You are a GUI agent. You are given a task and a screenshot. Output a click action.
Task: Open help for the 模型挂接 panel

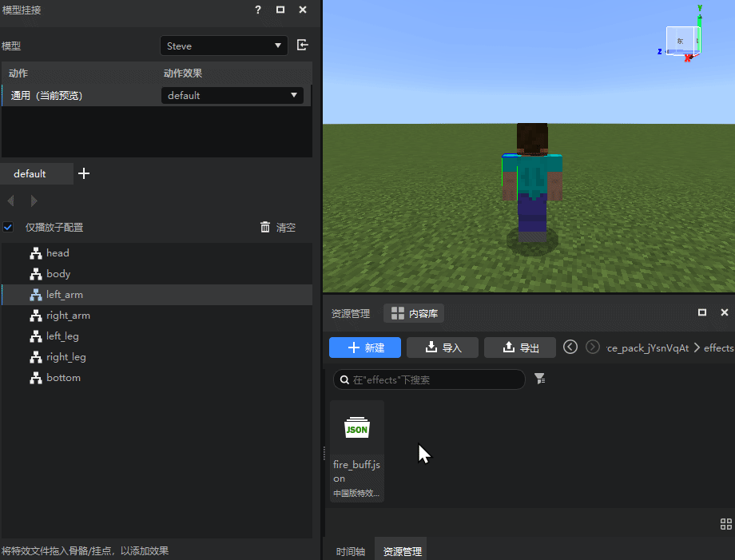pos(258,10)
